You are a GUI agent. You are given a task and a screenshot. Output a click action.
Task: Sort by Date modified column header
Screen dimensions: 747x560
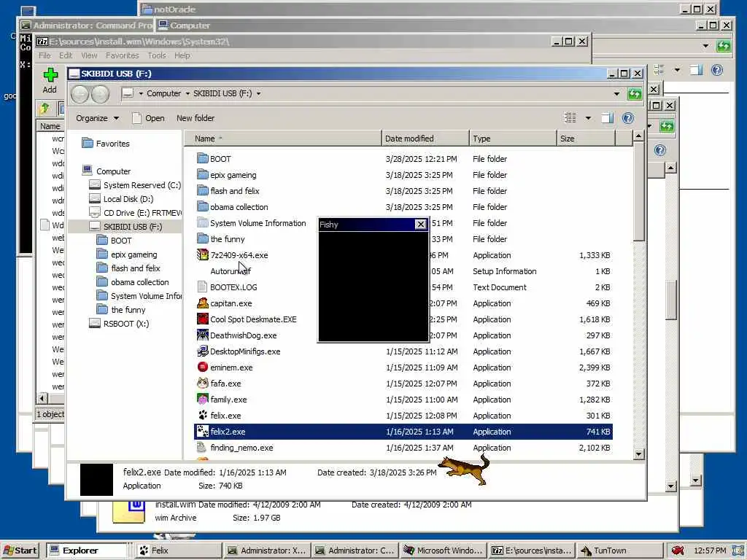tap(425, 139)
